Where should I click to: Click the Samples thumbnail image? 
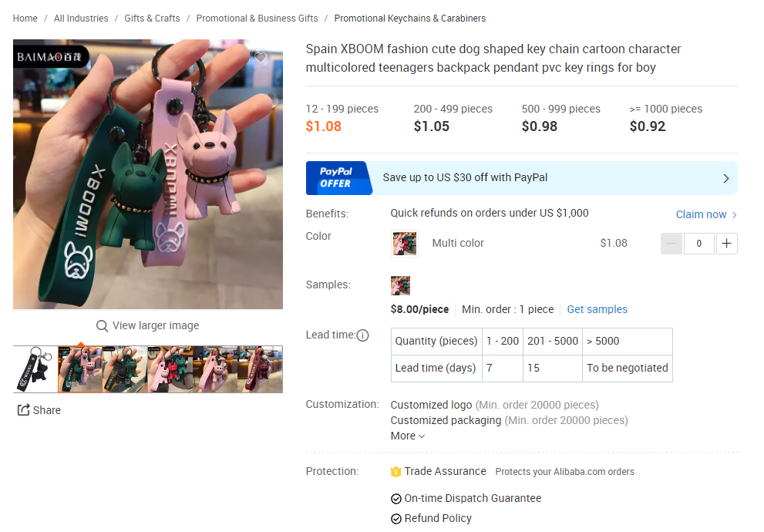coord(401,285)
